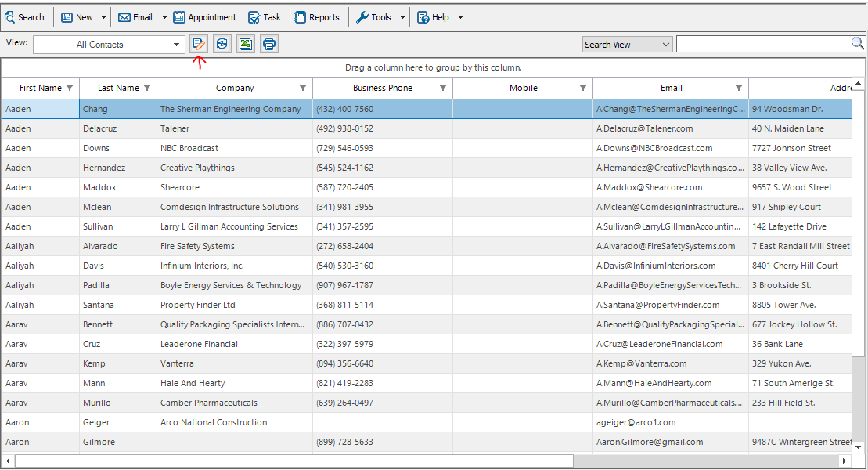Click the Appointment toolbar button
The width and height of the screenshot is (868, 470).
click(x=205, y=17)
